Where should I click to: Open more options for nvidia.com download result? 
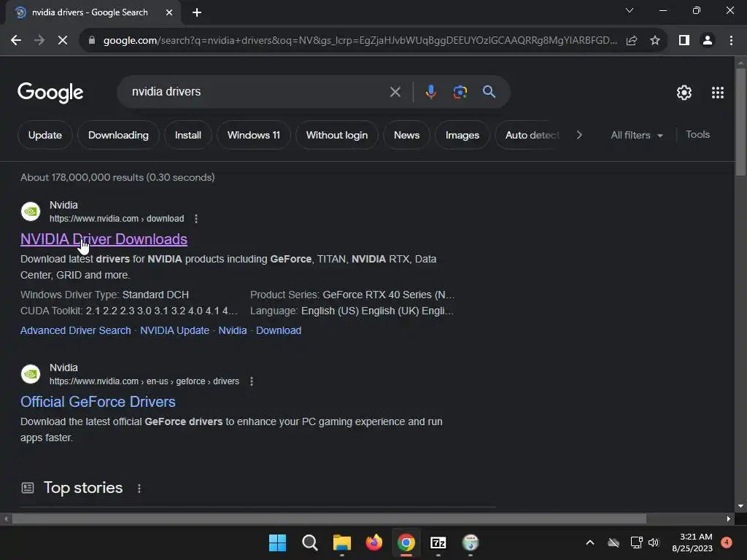(x=196, y=219)
